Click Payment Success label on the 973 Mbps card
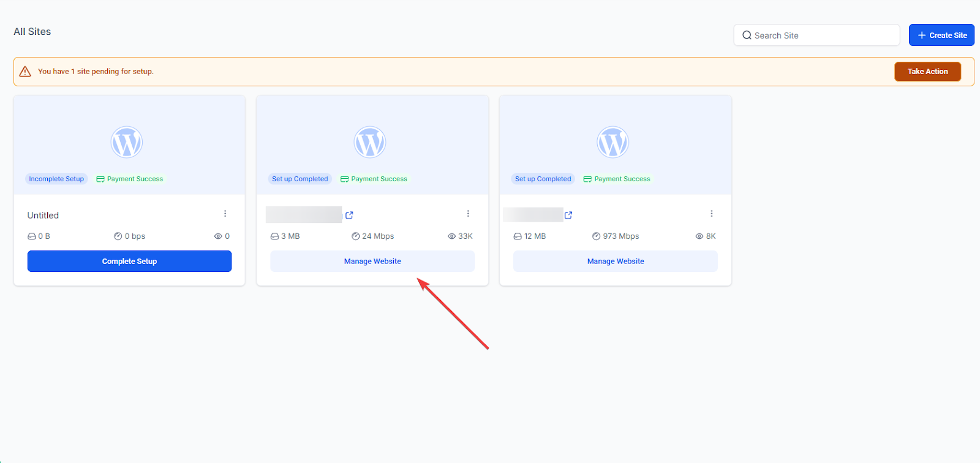The height and width of the screenshot is (463, 980). coord(622,179)
